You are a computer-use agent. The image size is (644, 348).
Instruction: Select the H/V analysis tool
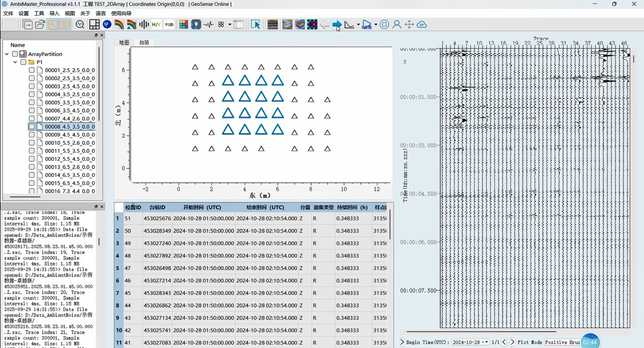[156, 25]
